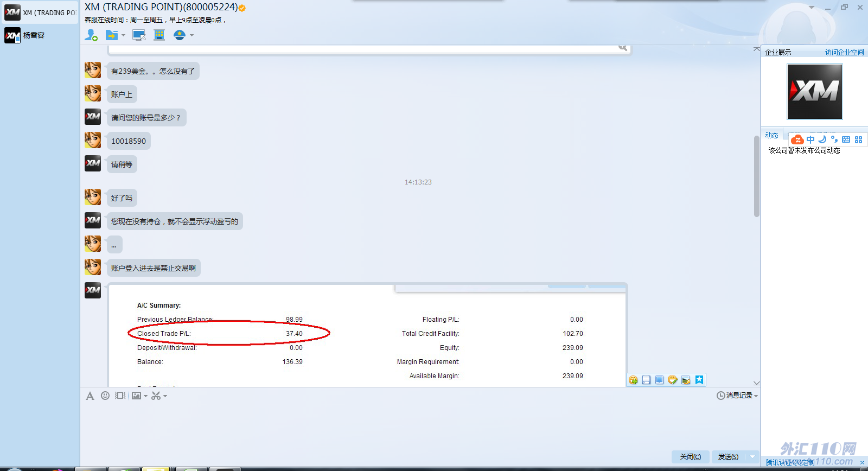
Task: Expand the report icon dropdown arrow
Action: tap(192, 35)
